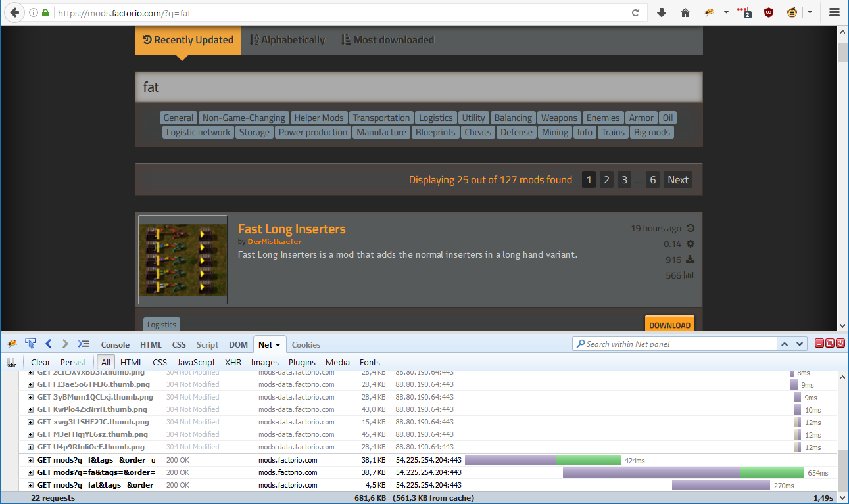Image resolution: width=849 pixels, height=504 pixels.
Task: Open the uBlock Origin shield icon
Action: [768, 12]
